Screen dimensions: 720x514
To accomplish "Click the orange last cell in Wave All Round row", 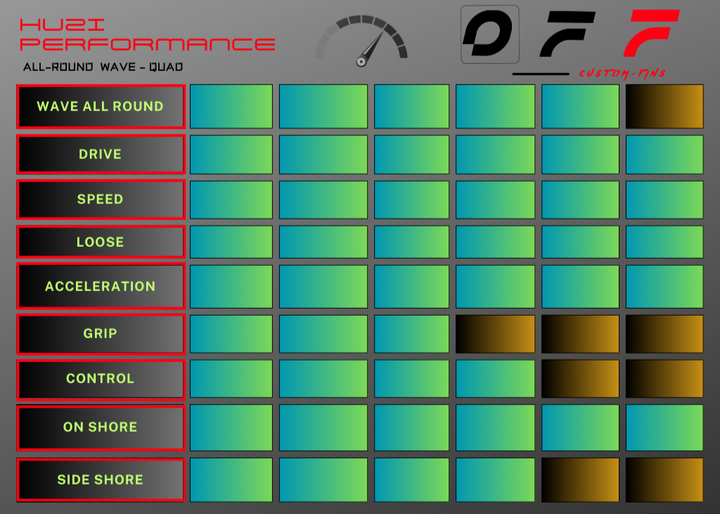I will pos(664,107).
